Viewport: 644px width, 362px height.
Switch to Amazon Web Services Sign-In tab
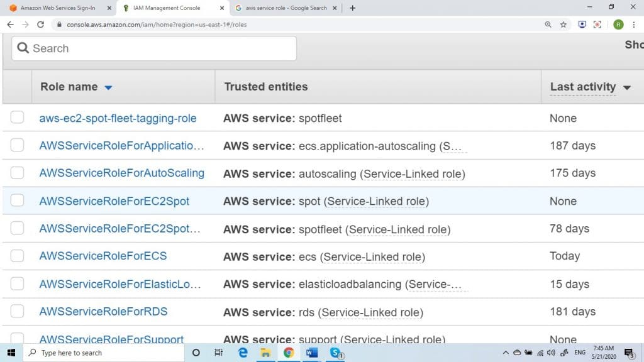click(x=57, y=8)
